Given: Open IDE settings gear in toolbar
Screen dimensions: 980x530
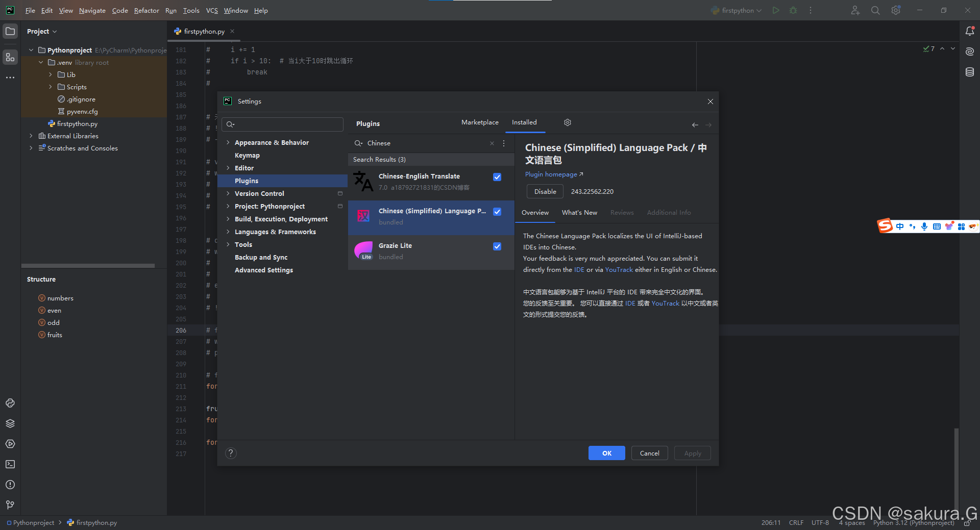Looking at the screenshot, I should (896, 10).
